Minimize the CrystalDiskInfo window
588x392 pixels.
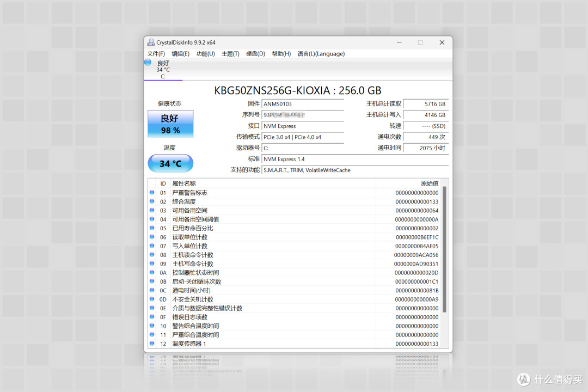tap(400, 42)
